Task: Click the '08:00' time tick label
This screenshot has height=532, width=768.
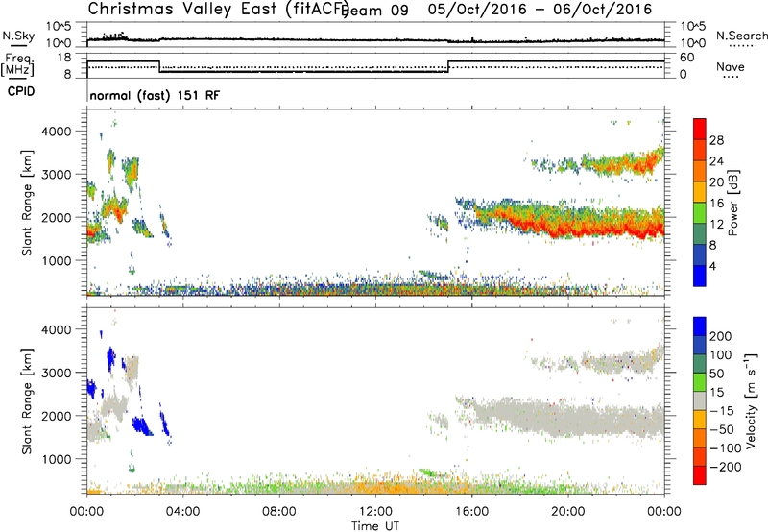Action: coord(279,512)
